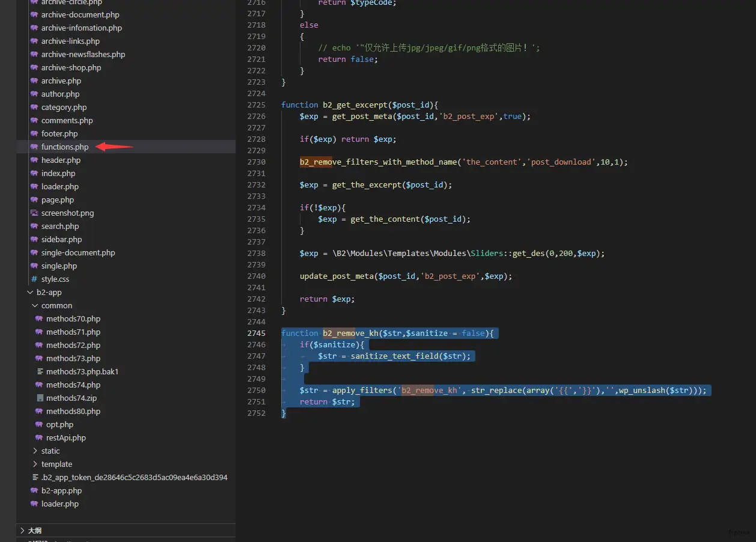Click PHP icon beside b2-app.php
The height and width of the screenshot is (542, 756).
click(34, 490)
